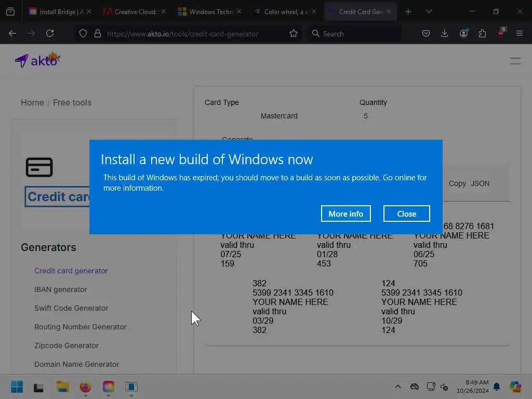Image resolution: width=532 pixels, height=399 pixels.
Task: Open a new browser tab
Action: (408, 11)
